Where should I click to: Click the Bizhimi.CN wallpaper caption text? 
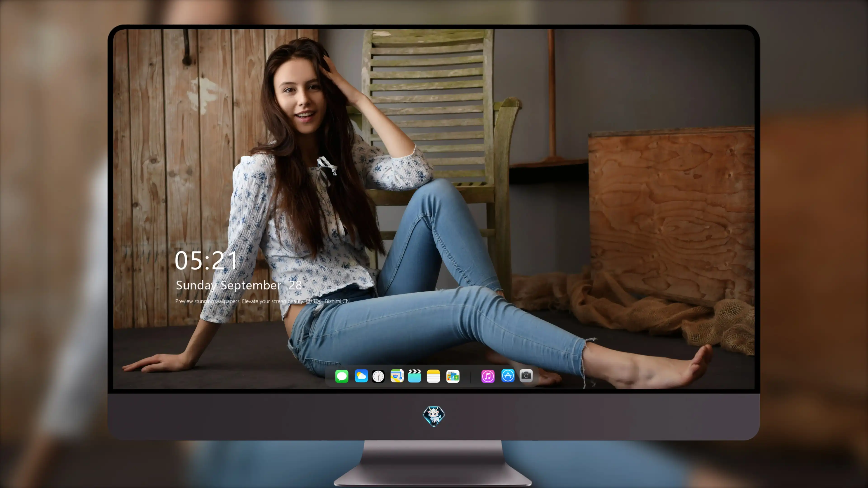pos(262,301)
